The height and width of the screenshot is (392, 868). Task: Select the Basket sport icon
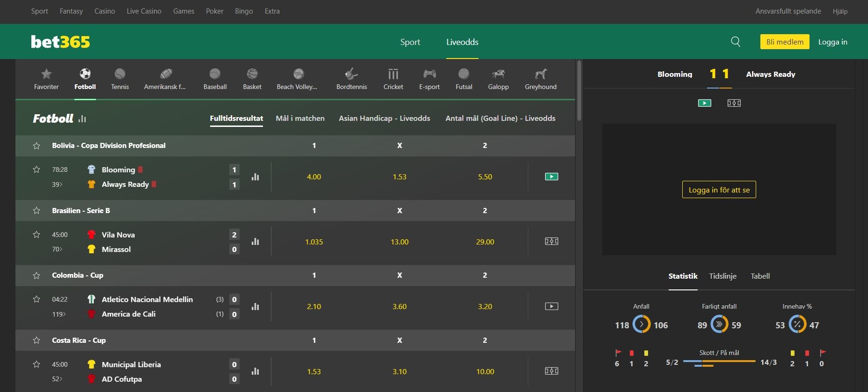[x=252, y=74]
